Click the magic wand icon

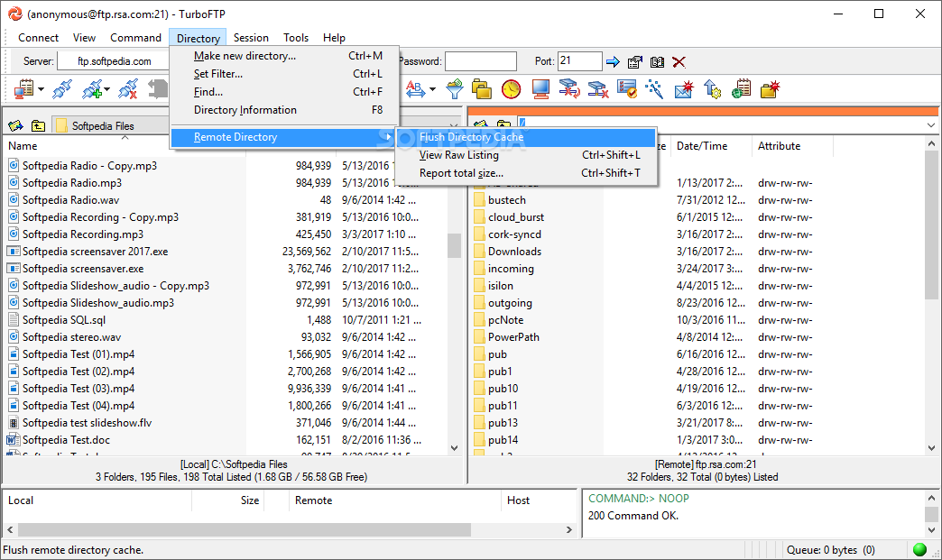tap(654, 89)
